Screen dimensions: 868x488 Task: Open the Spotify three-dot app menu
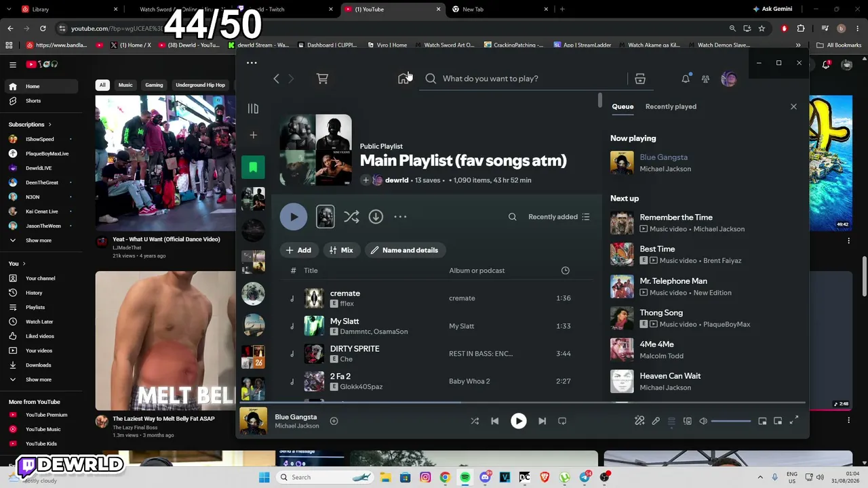pyautogui.click(x=252, y=63)
